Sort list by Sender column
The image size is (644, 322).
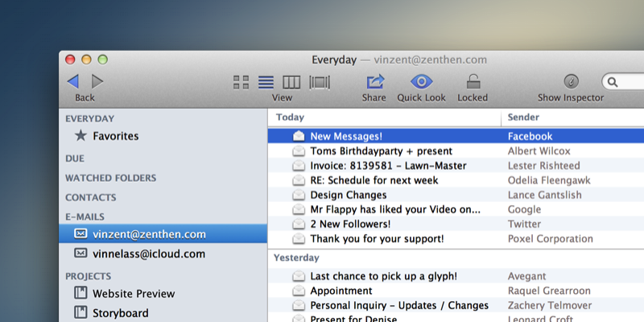pos(523,118)
